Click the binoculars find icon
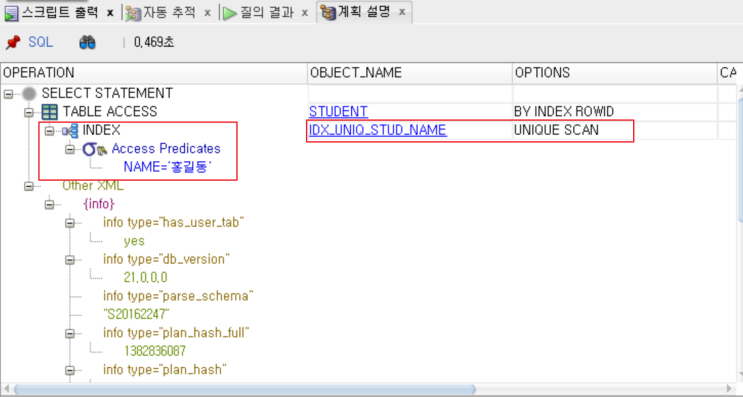743x397 pixels. tap(87, 43)
